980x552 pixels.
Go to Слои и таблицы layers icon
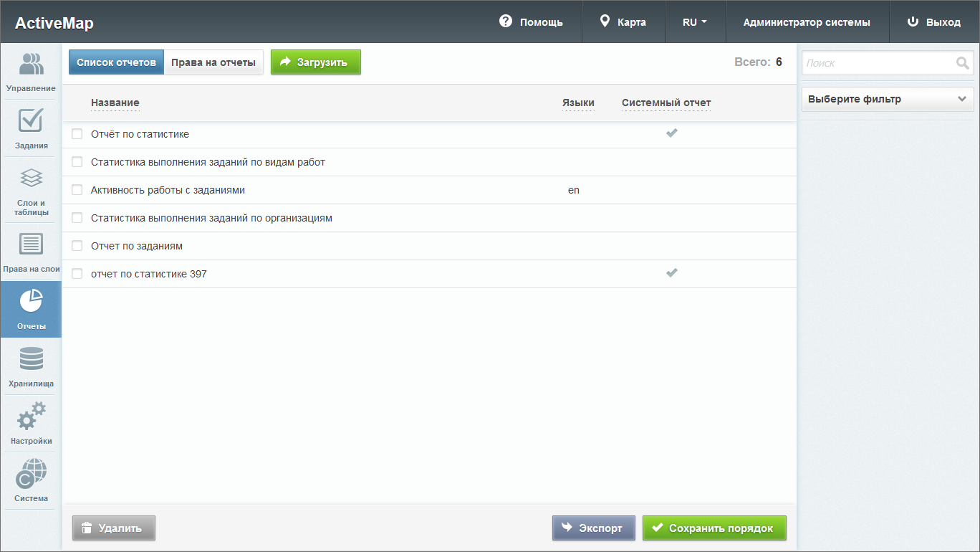coord(31,178)
